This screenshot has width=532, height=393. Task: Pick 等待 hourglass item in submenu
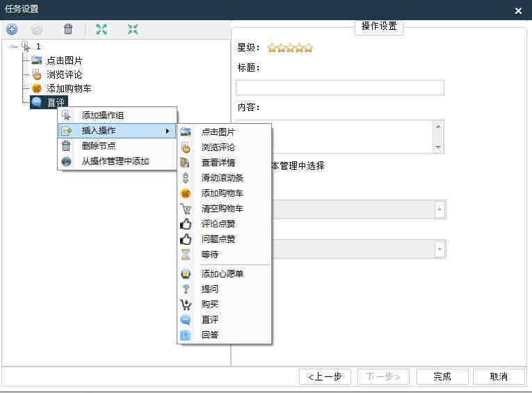pyautogui.click(x=210, y=255)
